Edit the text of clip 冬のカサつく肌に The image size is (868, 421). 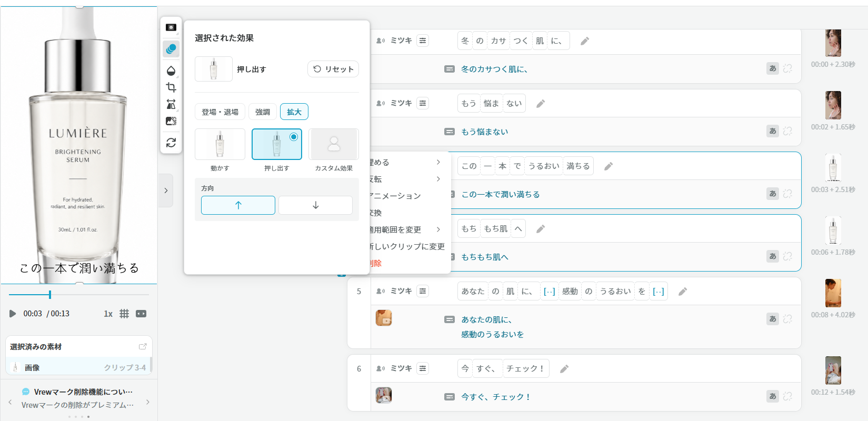(585, 41)
